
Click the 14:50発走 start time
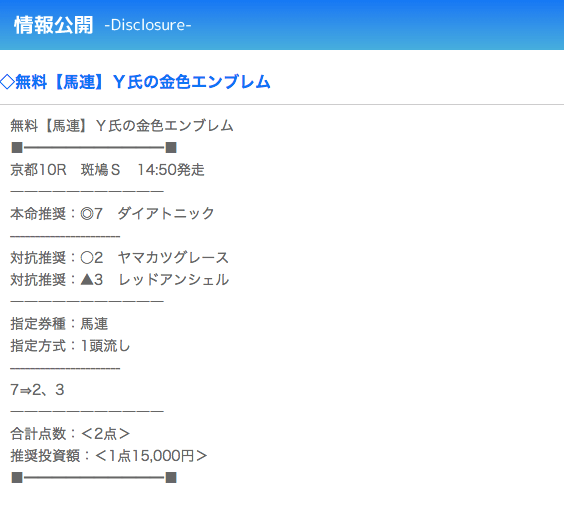pos(171,170)
